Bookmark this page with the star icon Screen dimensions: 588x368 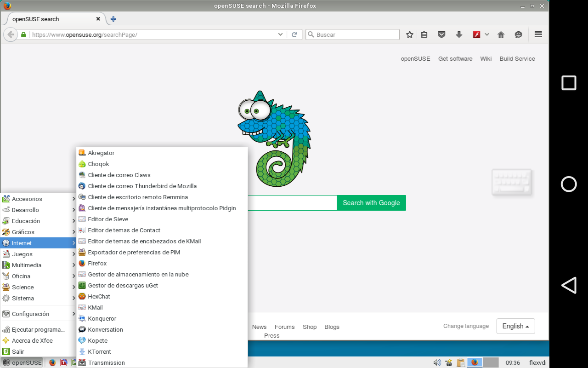410,34
